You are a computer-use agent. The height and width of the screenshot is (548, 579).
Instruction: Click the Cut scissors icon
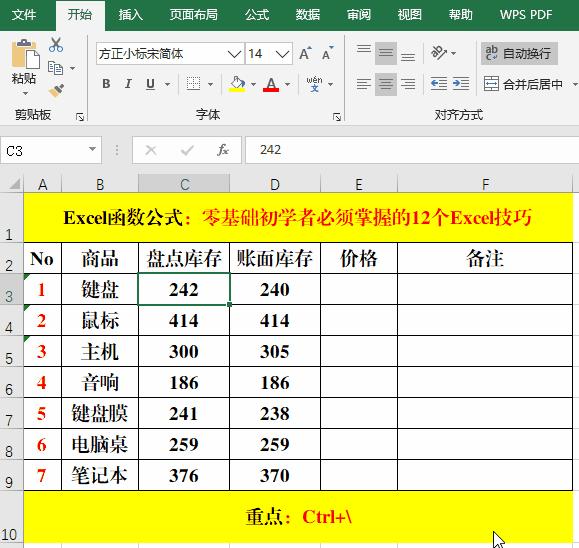coord(56,45)
